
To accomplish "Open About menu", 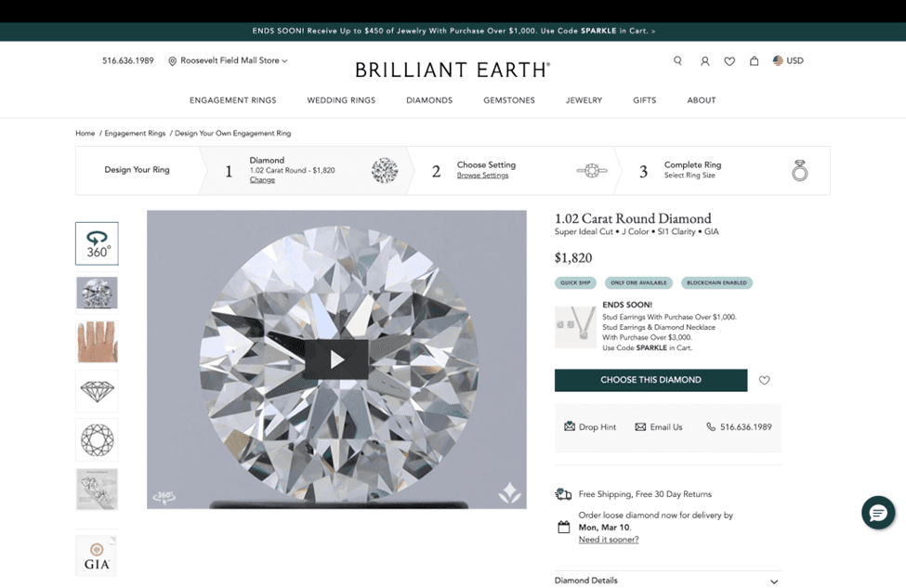I will (702, 100).
